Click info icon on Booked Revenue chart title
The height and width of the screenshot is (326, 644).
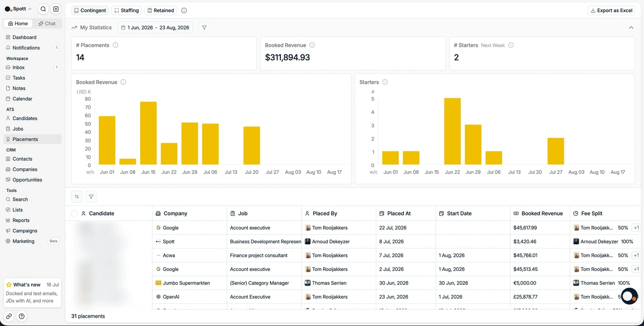pos(123,82)
